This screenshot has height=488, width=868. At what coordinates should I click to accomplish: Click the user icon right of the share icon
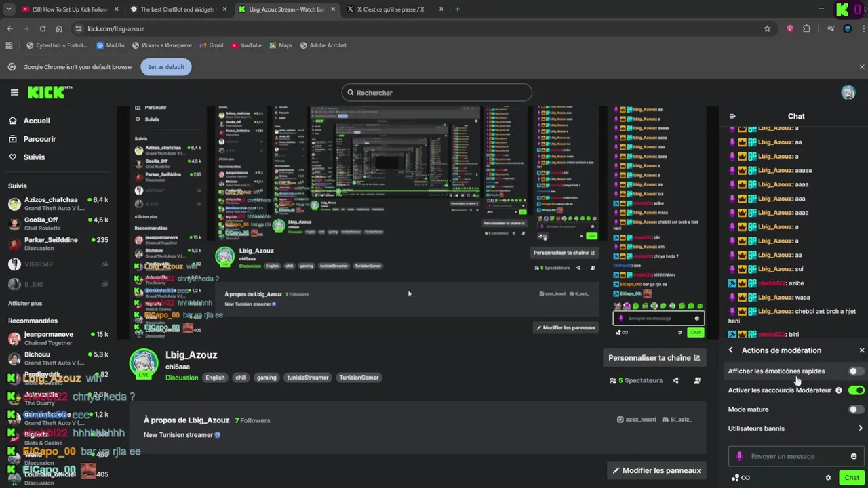coord(697,380)
